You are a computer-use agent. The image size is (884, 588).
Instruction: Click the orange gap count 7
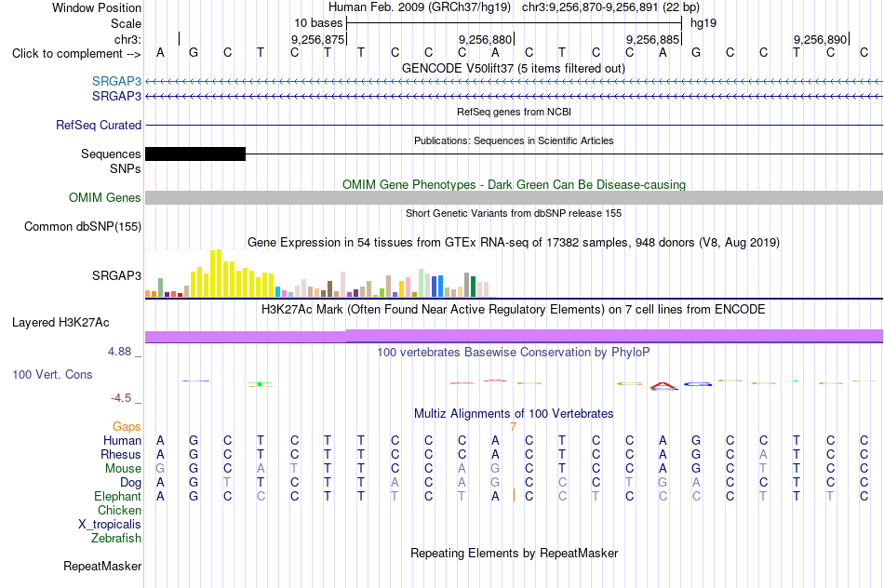click(x=513, y=427)
